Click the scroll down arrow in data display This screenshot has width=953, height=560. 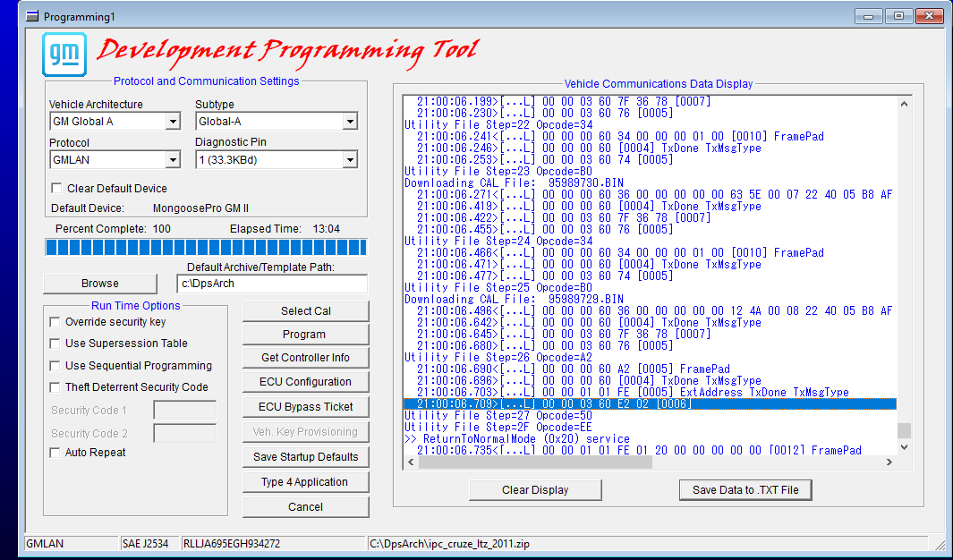(905, 447)
